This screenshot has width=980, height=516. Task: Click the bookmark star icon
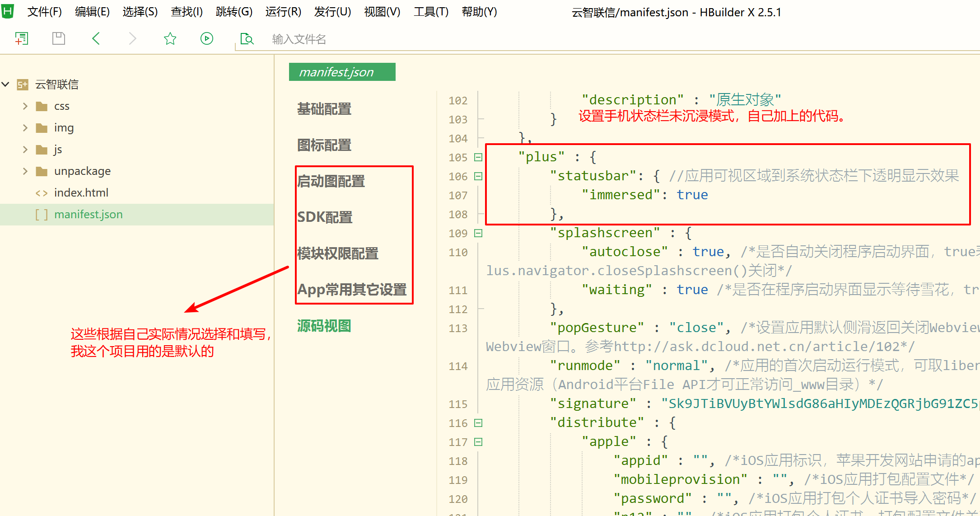(x=170, y=38)
